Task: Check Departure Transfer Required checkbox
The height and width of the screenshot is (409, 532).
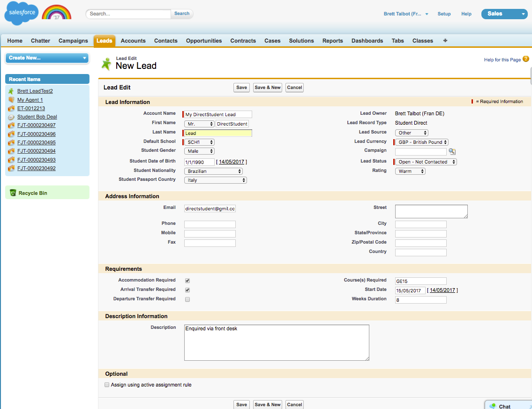Action: (x=187, y=299)
